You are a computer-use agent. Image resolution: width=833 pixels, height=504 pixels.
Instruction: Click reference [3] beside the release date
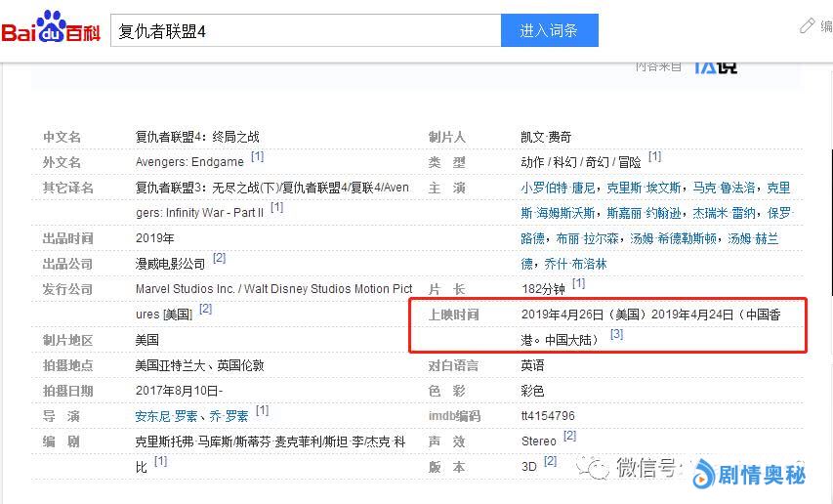(x=616, y=335)
